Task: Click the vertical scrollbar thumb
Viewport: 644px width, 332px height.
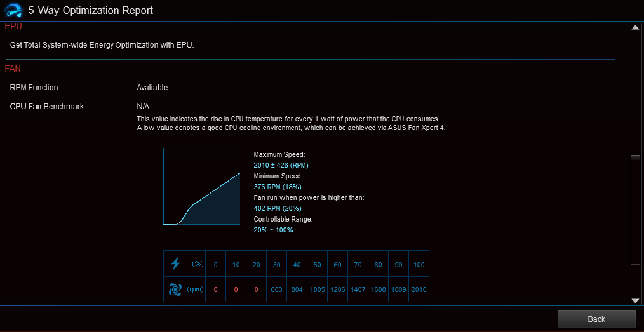Action: (635, 208)
